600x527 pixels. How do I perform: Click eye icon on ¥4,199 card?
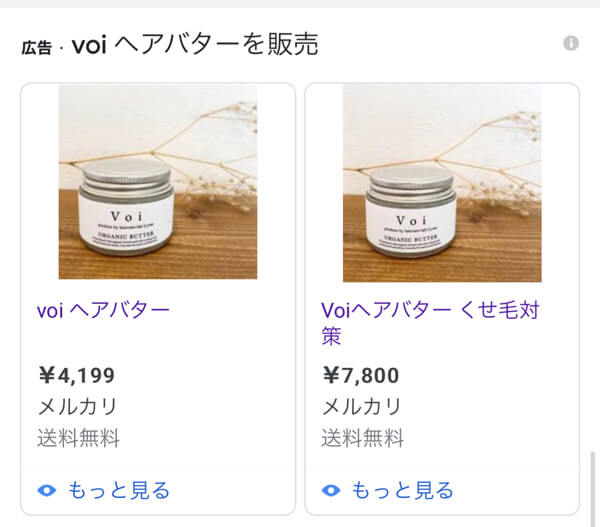pos(47,490)
